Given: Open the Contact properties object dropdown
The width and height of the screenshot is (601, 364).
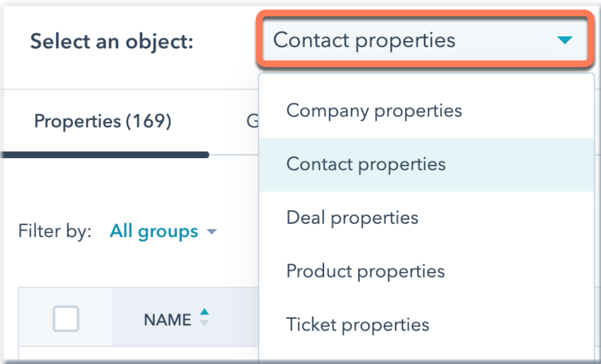Looking at the screenshot, I should click(x=429, y=39).
